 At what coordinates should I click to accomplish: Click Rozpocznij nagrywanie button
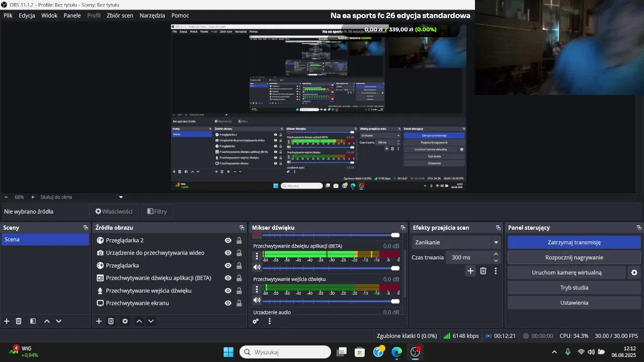574,257
